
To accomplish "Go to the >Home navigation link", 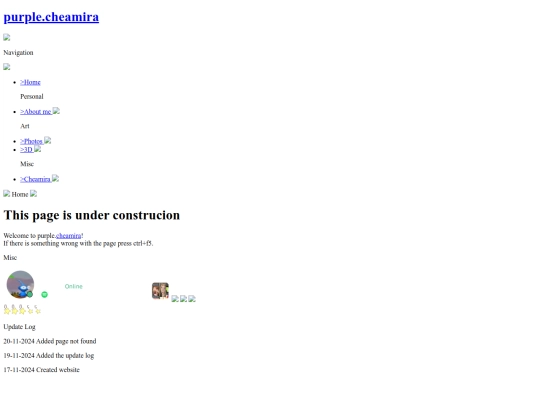I will tap(30, 82).
